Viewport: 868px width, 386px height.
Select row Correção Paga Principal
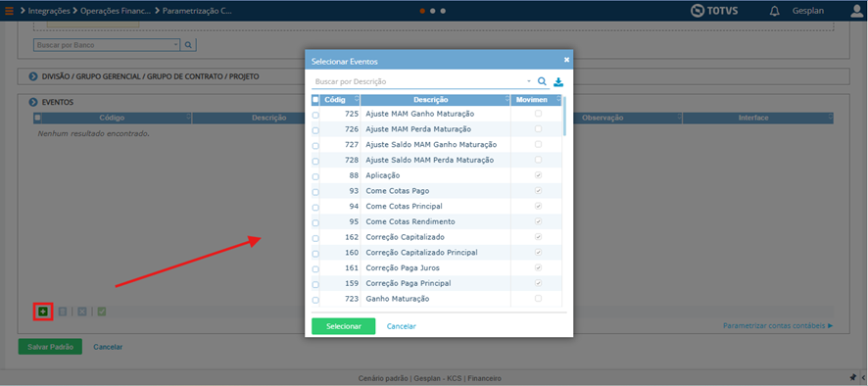(x=436, y=283)
